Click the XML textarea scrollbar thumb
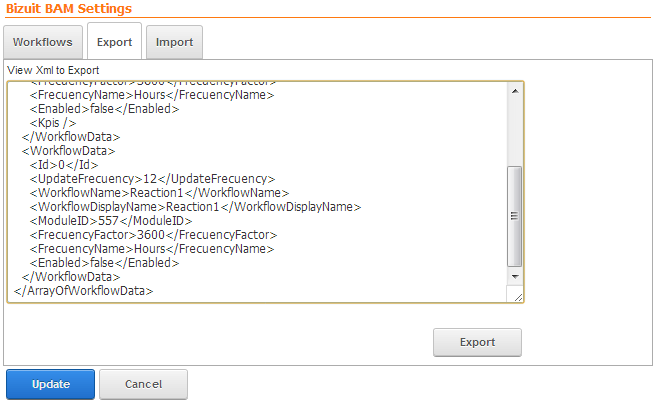This screenshot has height=409, width=658. [x=514, y=216]
